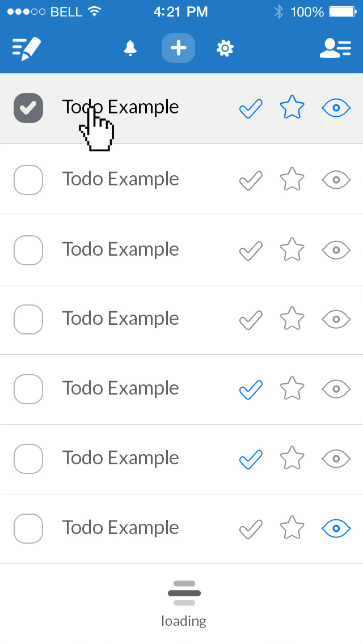
Task: Toggle the eye icon in first row
Action: [336, 108]
